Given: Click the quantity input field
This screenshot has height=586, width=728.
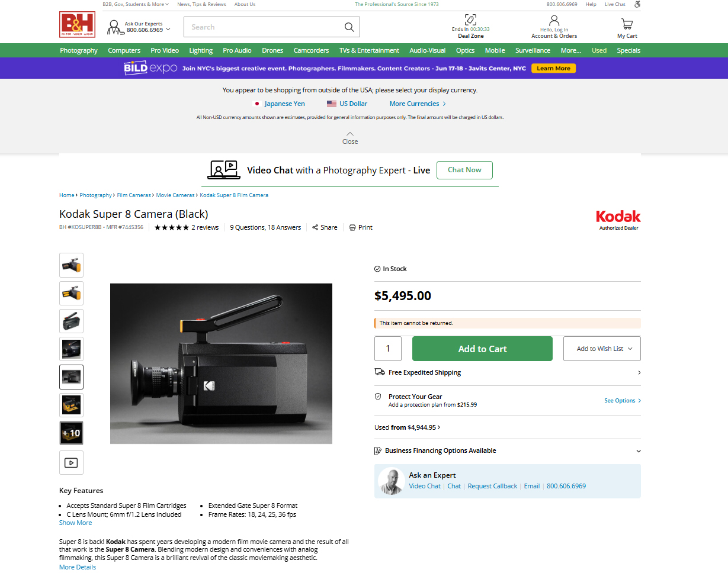Looking at the screenshot, I should tap(388, 349).
